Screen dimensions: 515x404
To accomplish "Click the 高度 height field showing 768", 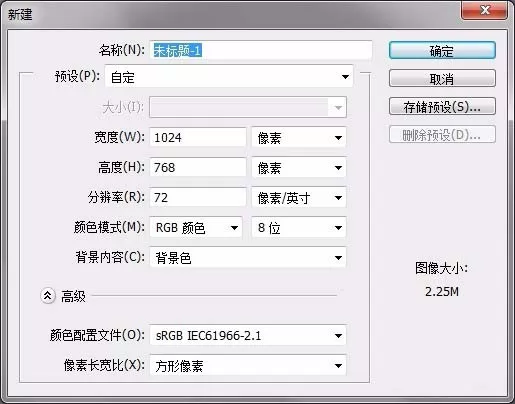I will pos(198,167).
